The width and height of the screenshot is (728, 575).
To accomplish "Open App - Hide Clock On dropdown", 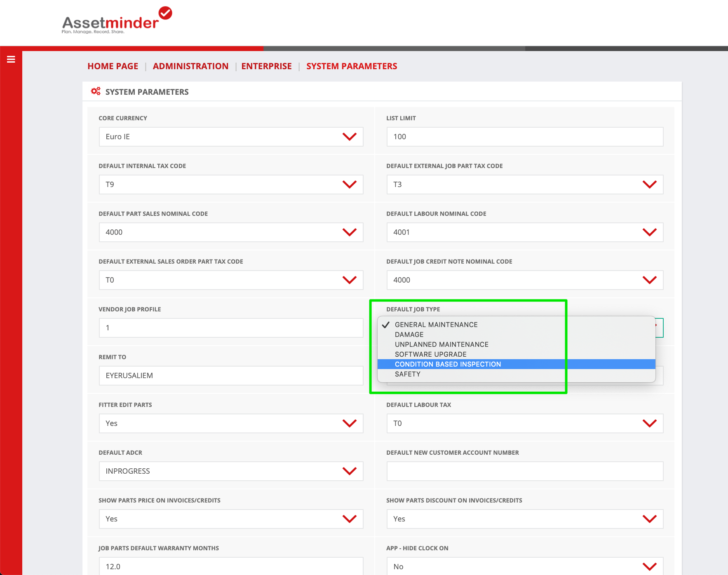I will coord(525,566).
